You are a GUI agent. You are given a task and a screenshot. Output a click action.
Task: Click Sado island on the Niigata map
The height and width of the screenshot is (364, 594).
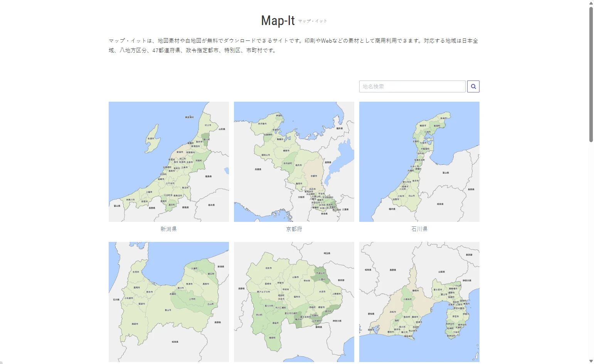tap(152, 138)
